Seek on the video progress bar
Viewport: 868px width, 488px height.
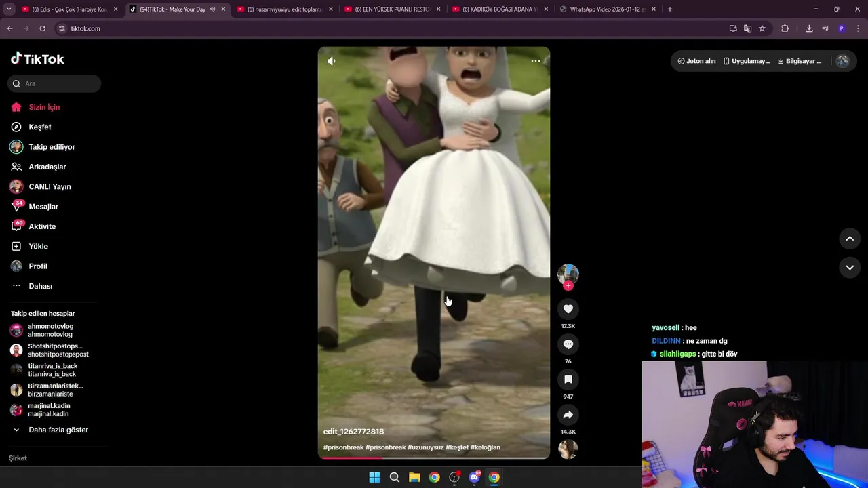click(434, 457)
